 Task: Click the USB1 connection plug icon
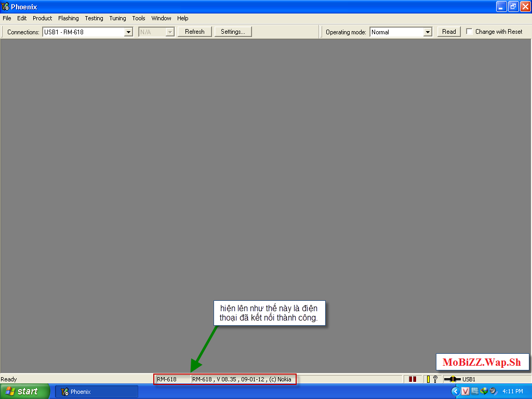pos(453,379)
